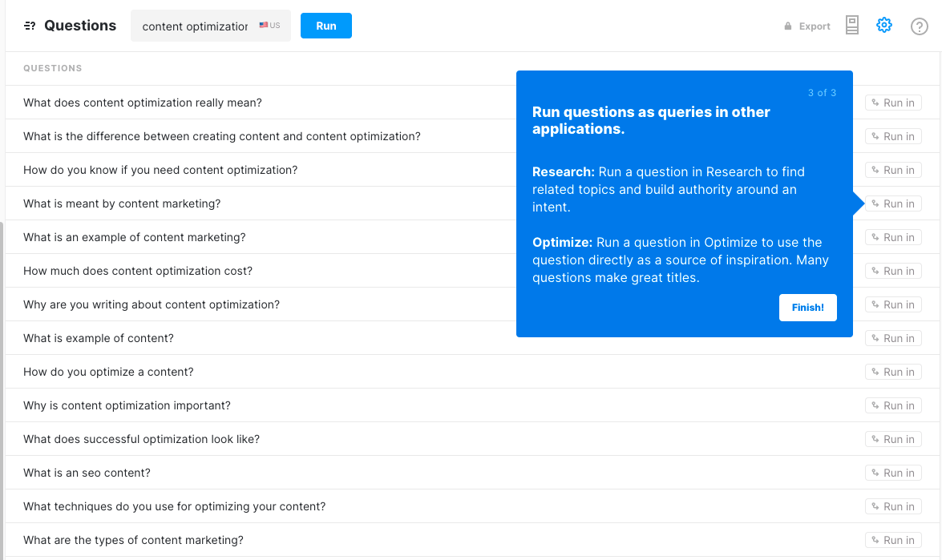Open the settings gear icon
Screen dimensions: 942x560
883,25
